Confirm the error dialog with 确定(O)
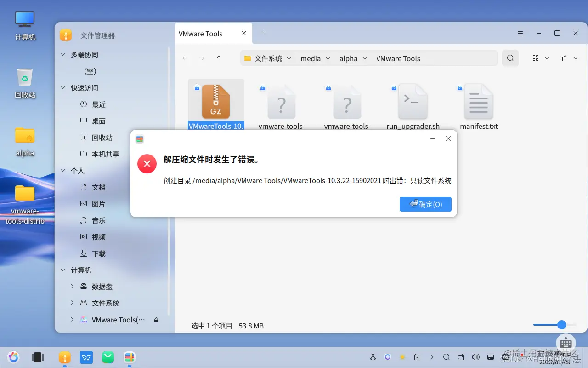Viewport: 588px width, 368px height. [425, 204]
